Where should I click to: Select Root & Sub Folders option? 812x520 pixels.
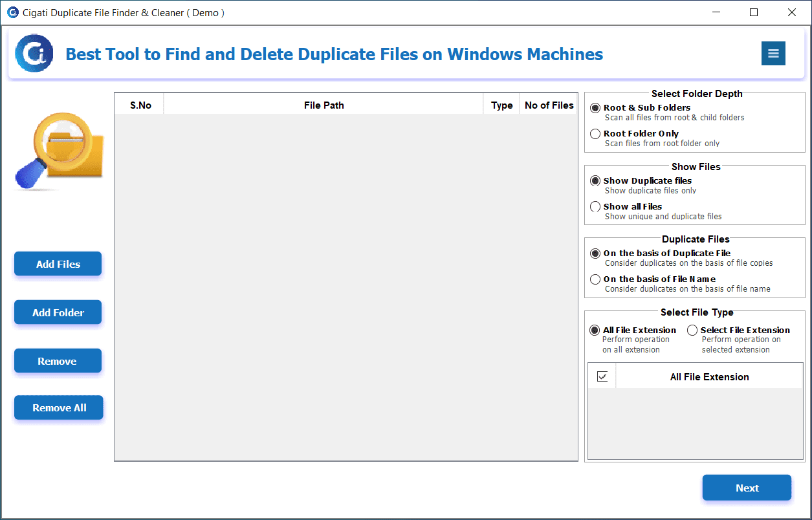tap(595, 108)
